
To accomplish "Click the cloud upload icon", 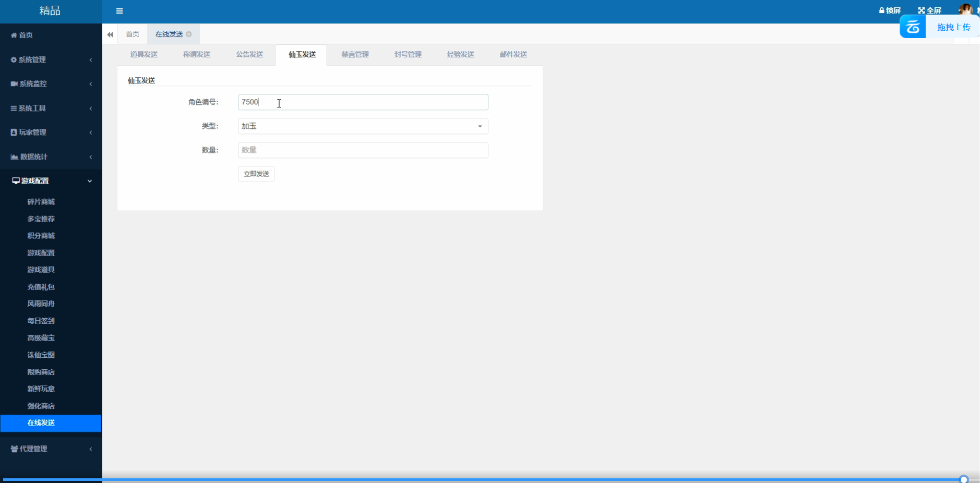I will [x=913, y=27].
